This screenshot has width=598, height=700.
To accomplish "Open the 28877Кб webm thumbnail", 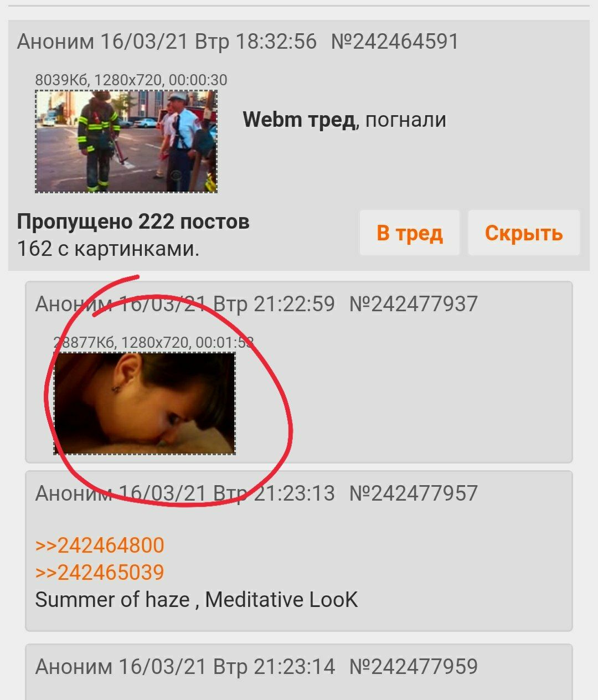I will [x=145, y=403].
